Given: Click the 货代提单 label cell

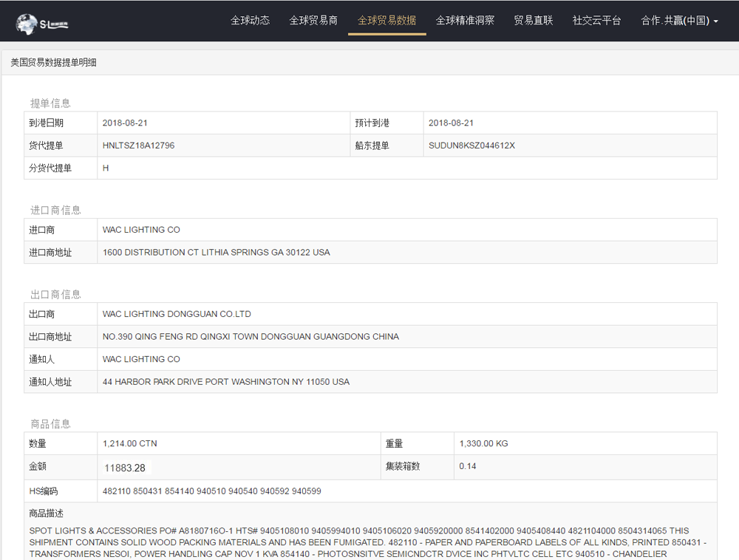Looking at the screenshot, I should click(x=61, y=146).
